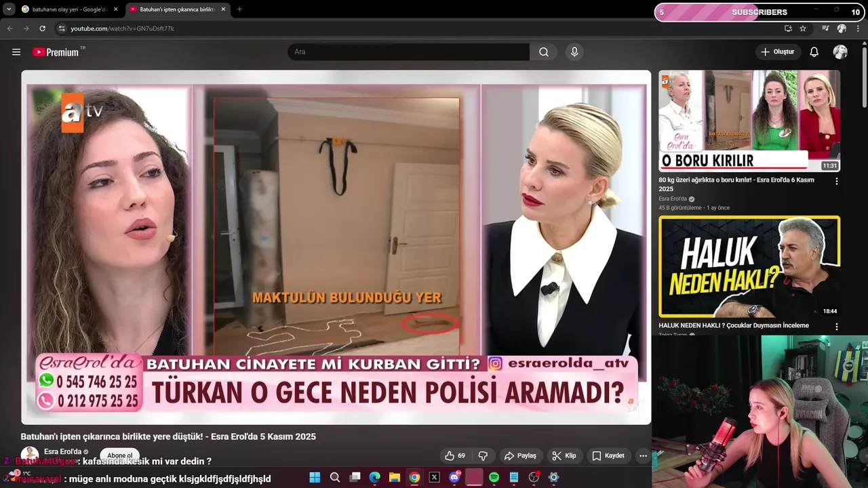Open Task View from taskbar
The width and height of the screenshot is (868, 488).
(x=355, y=477)
